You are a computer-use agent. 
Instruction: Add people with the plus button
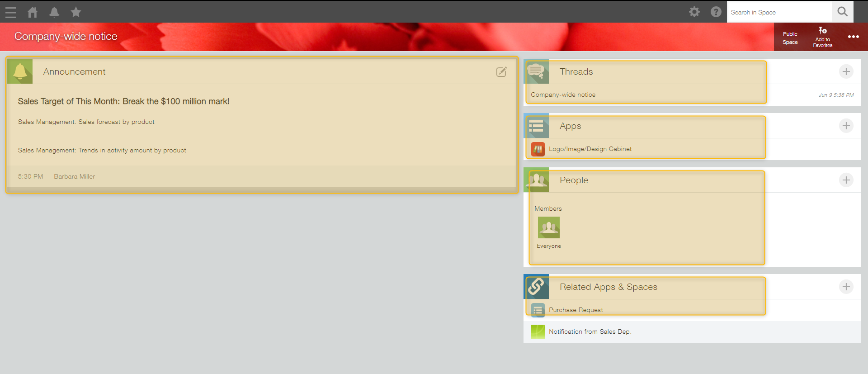pos(846,180)
